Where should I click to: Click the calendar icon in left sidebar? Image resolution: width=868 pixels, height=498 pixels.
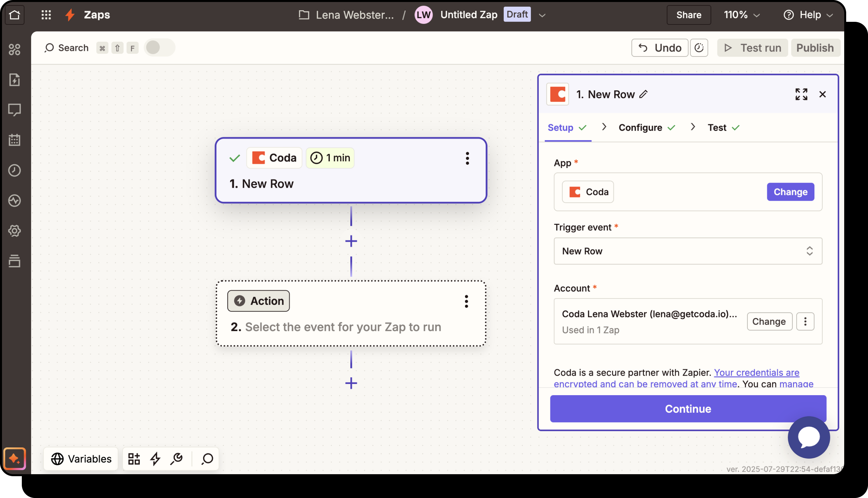[x=14, y=140]
